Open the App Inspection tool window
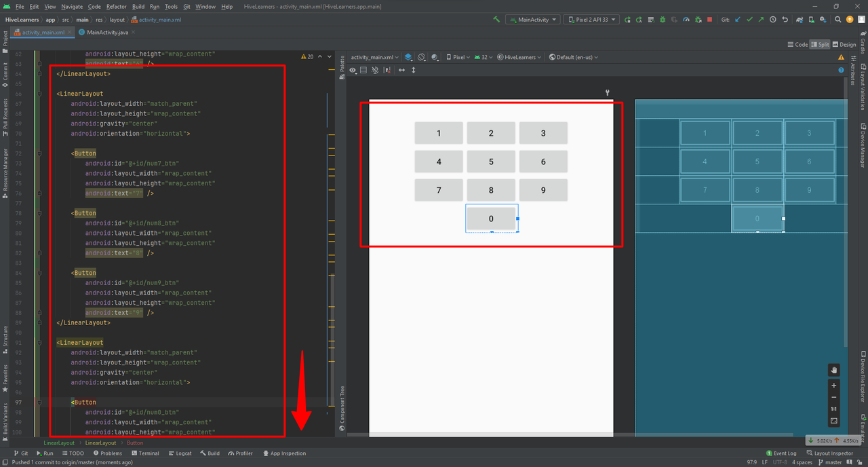This screenshot has height=467, width=868. [284, 453]
